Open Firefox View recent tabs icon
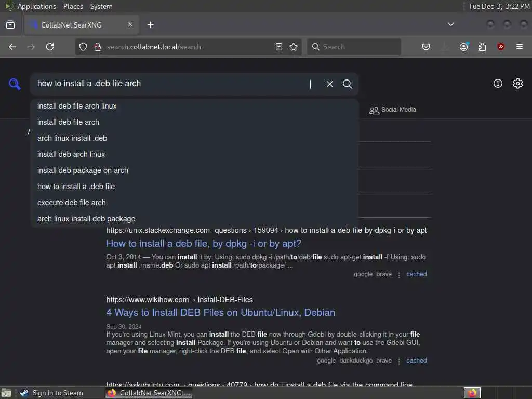 pyautogui.click(x=10, y=25)
